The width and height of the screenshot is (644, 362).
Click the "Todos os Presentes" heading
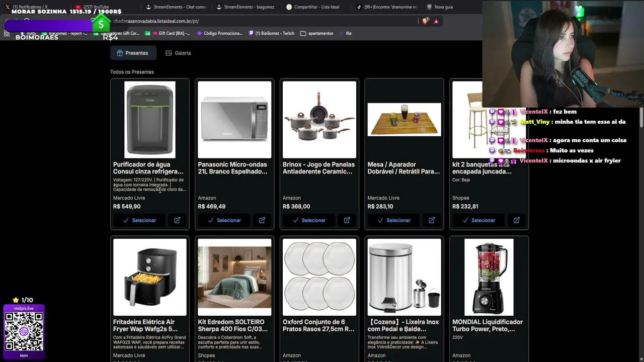tap(132, 72)
